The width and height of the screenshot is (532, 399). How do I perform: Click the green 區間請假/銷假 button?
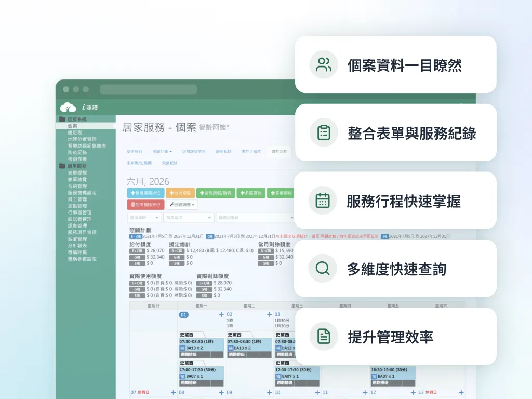pos(216,193)
